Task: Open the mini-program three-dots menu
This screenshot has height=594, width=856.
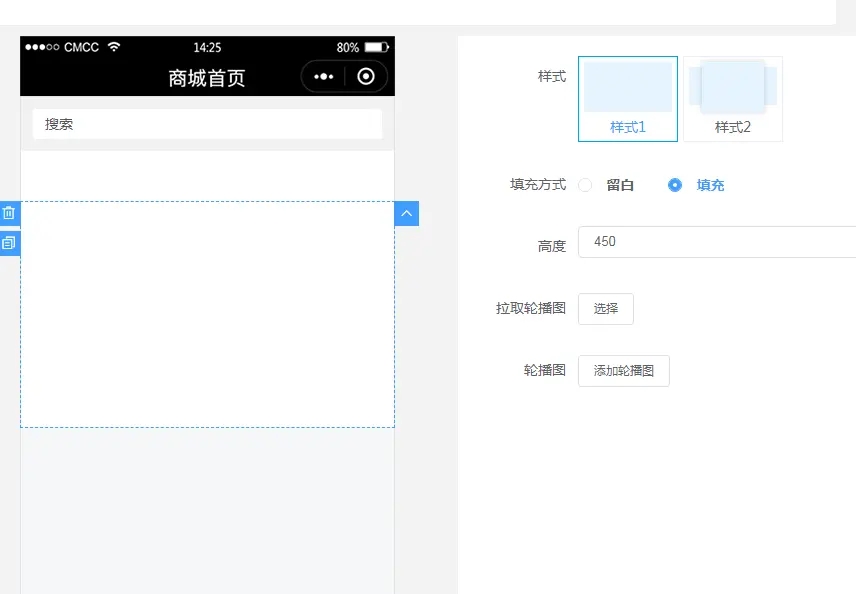Action: click(x=324, y=77)
